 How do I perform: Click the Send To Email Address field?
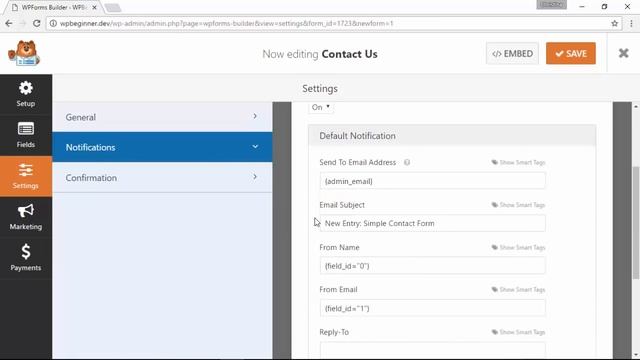click(432, 181)
